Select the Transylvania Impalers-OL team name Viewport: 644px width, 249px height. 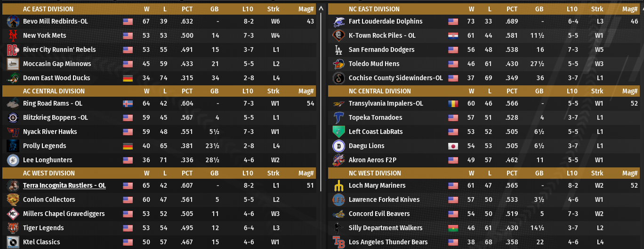(x=386, y=103)
